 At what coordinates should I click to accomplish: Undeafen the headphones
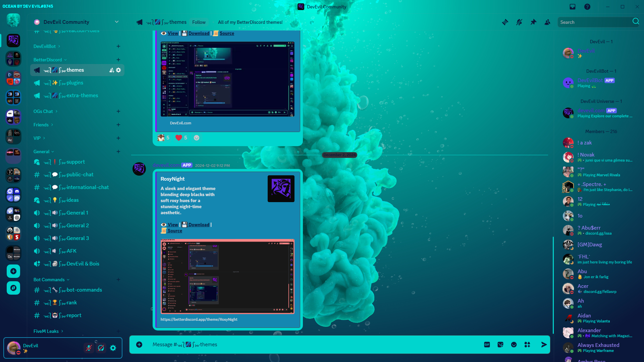click(x=101, y=348)
